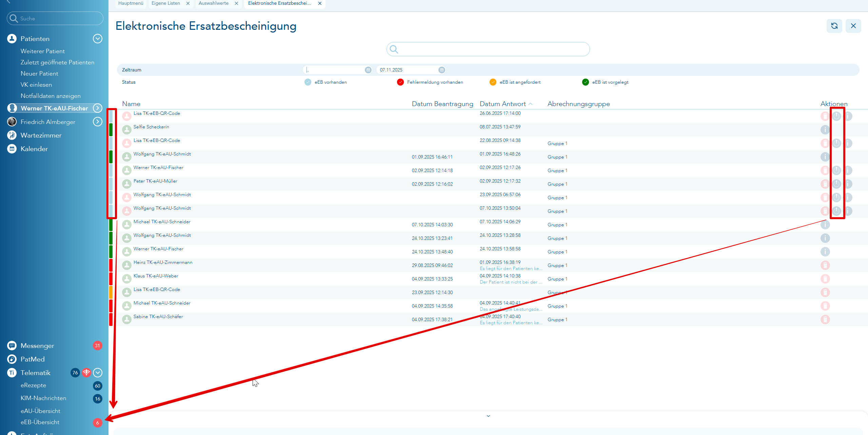Click the search field above the eEB list

tap(488, 49)
